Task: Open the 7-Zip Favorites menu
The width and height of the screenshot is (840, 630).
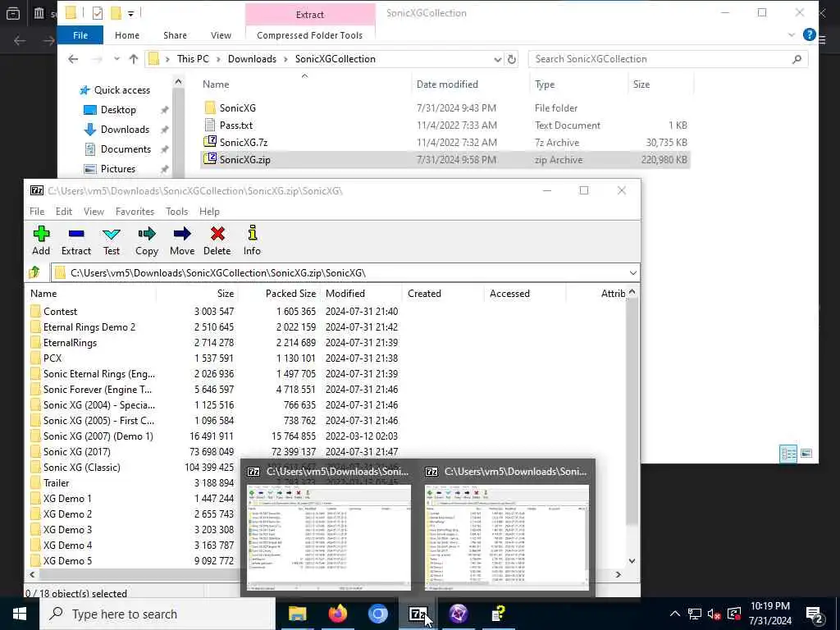Action: (x=135, y=212)
